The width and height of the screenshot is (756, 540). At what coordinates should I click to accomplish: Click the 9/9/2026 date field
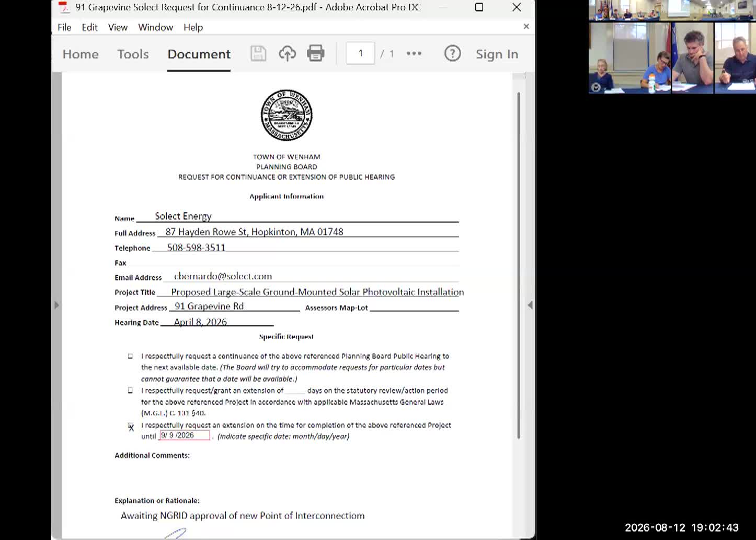coord(185,435)
